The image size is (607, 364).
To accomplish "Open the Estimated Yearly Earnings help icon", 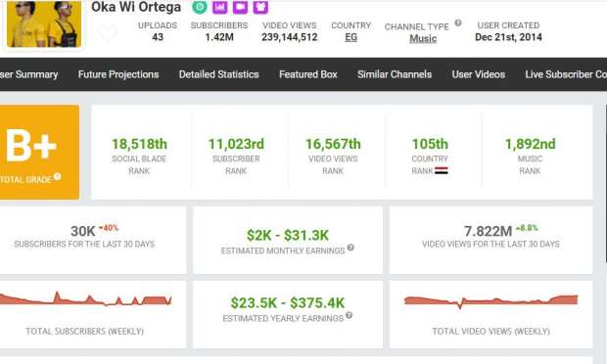I will point(349,315).
